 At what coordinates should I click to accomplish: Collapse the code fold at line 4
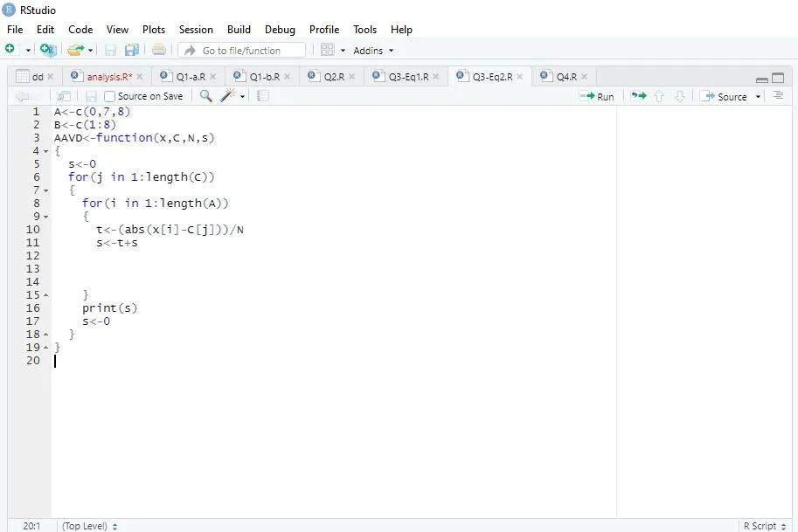tap(45, 151)
